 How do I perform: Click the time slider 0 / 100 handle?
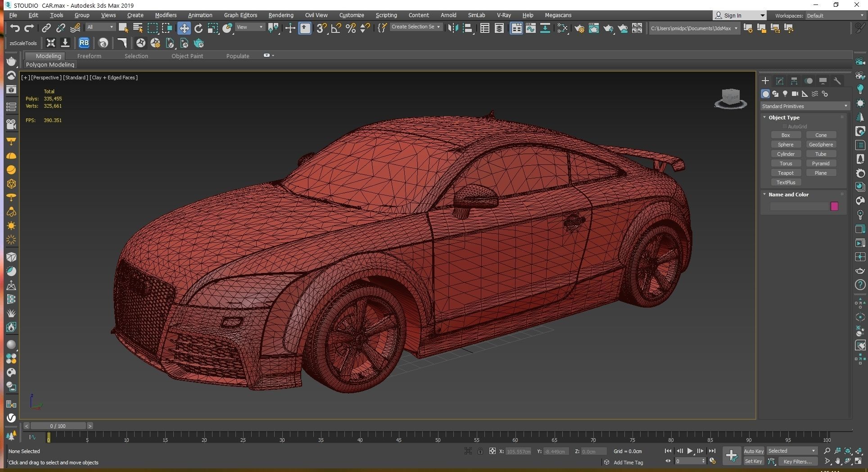(x=58, y=426)
